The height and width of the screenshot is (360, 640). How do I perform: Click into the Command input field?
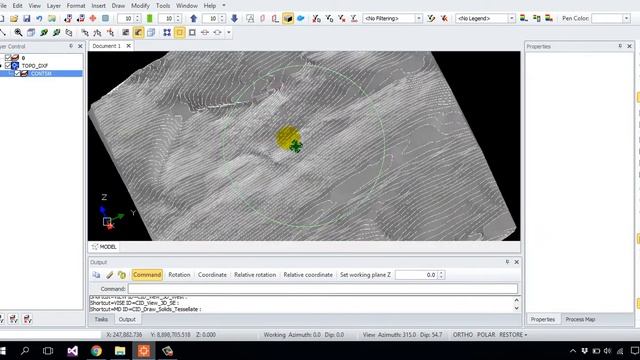point(323,289)
